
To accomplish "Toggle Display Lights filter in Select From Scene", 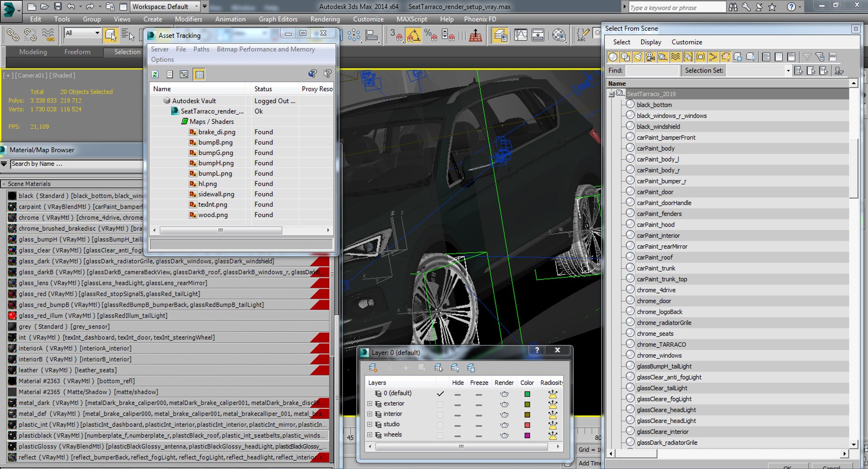I will [x=637, y=57].
